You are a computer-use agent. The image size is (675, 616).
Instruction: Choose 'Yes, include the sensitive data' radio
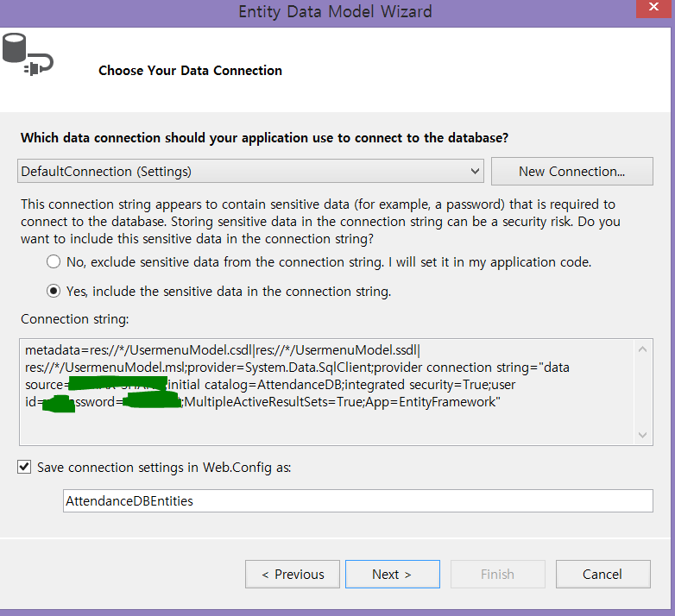(x=54, y=292)
